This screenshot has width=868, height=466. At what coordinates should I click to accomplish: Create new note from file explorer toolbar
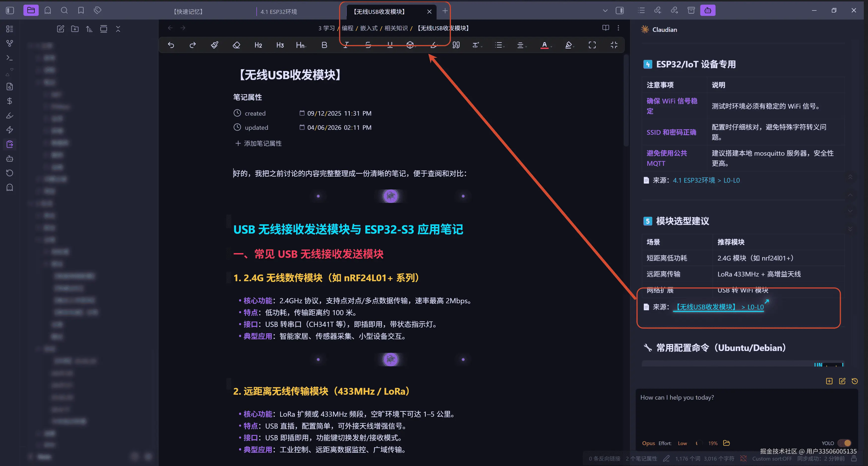coord(61,29)
